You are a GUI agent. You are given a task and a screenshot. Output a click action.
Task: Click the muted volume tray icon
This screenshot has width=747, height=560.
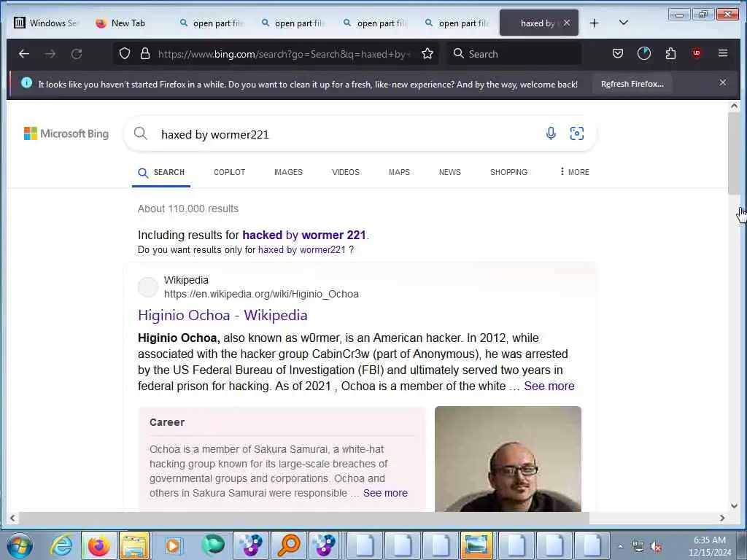point(657,547)
